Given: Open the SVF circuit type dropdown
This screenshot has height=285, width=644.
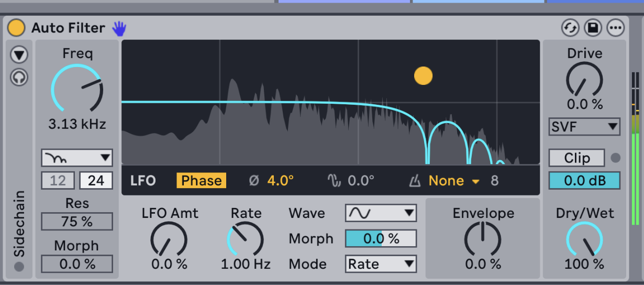Looking at the screenshot, I should [584, 126].
